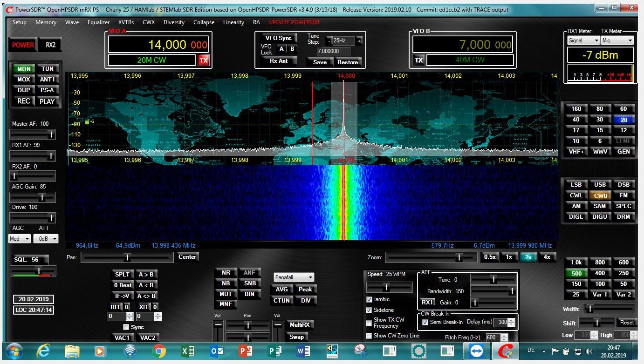Enable Show CW Zero Line checkbox
The width and height of the screenshot is (644, 364).
point(370,336)
